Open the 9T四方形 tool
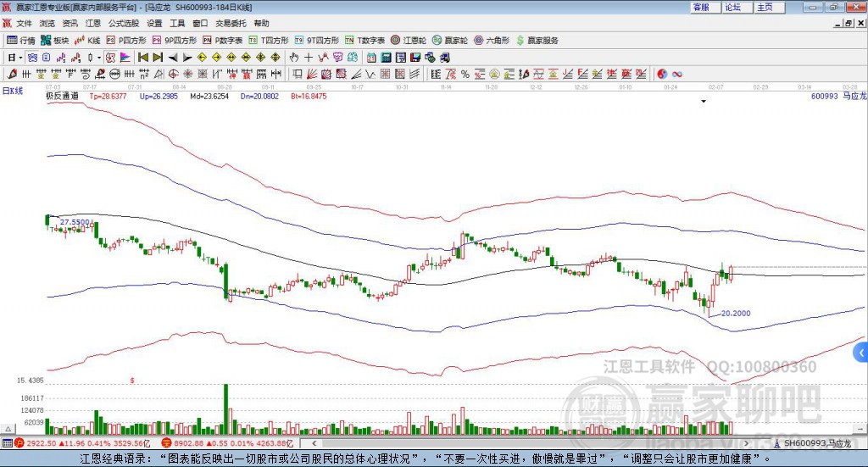Image resolution: width=868 pixels, height=467 pixels. pyautogui.click(x=317, y=41)
